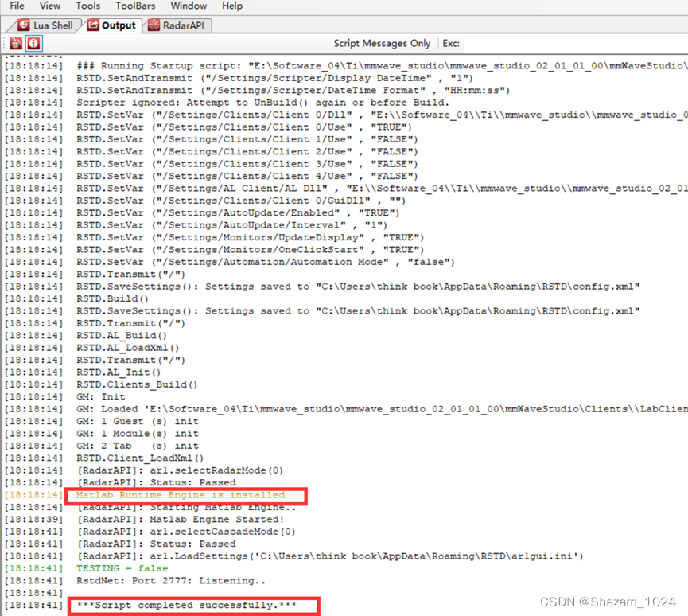Open the View menu
This screenshot has height=616, width=688.
[x=50, y=6]
